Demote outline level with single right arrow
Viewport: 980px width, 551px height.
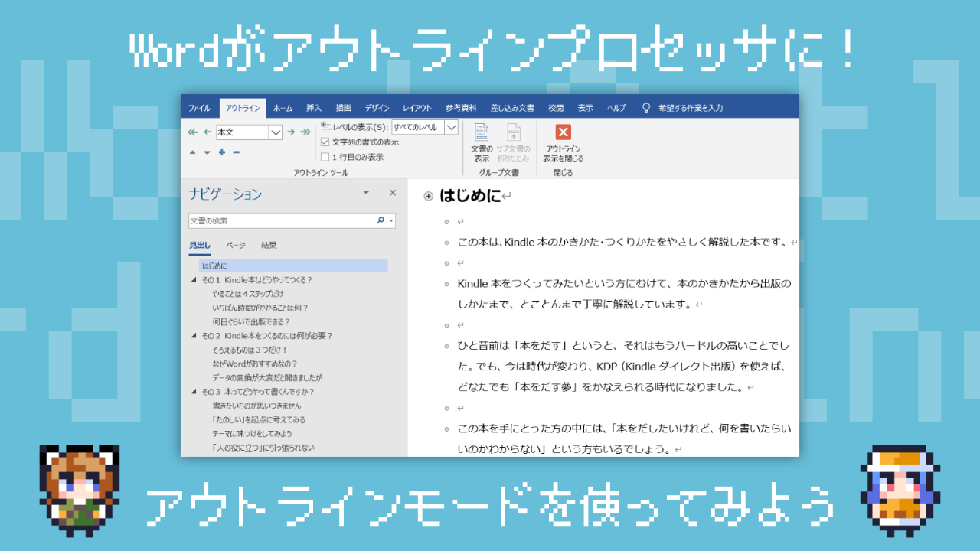coord(291,132)
